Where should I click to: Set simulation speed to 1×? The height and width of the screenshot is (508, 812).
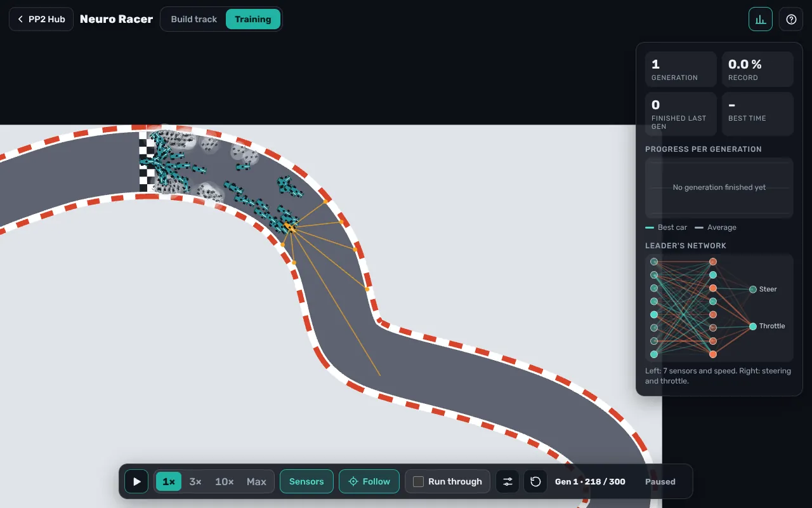tap(169, 481)
